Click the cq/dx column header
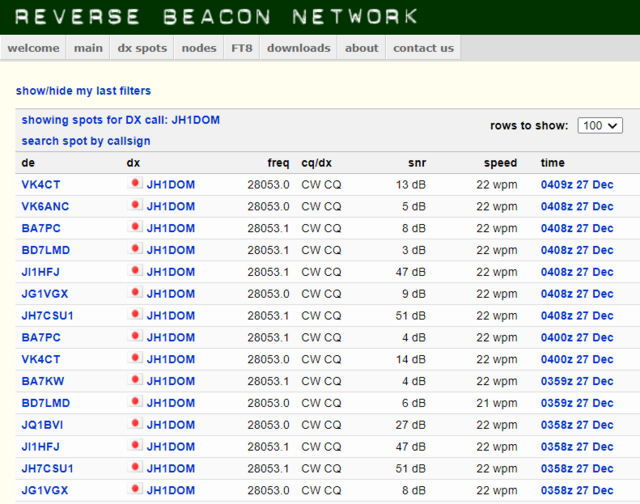Viewport: 640px width, 504px height. pos(316,163)
